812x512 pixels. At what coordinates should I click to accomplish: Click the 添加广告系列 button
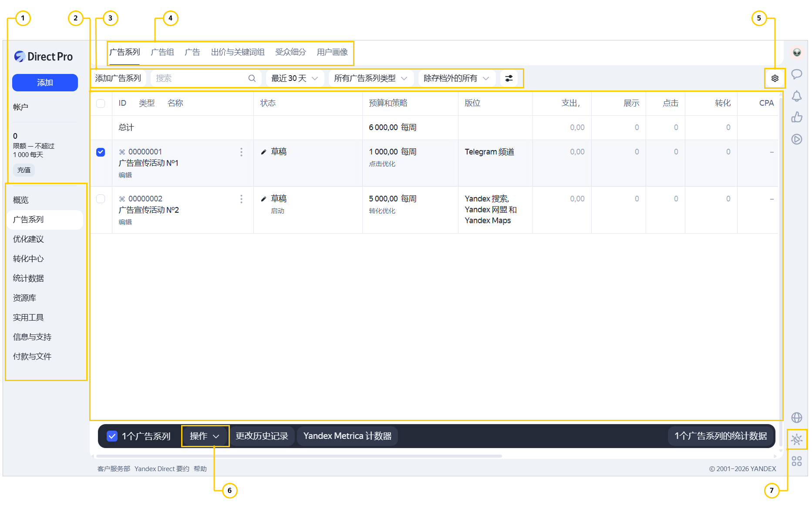(118, 78)
